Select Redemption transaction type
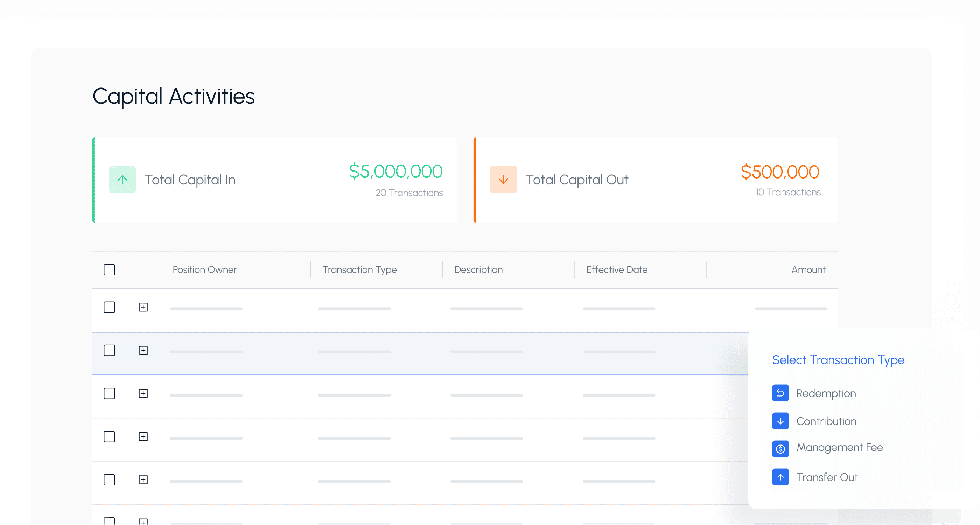980x525 pixels. [x=826, y=393]
